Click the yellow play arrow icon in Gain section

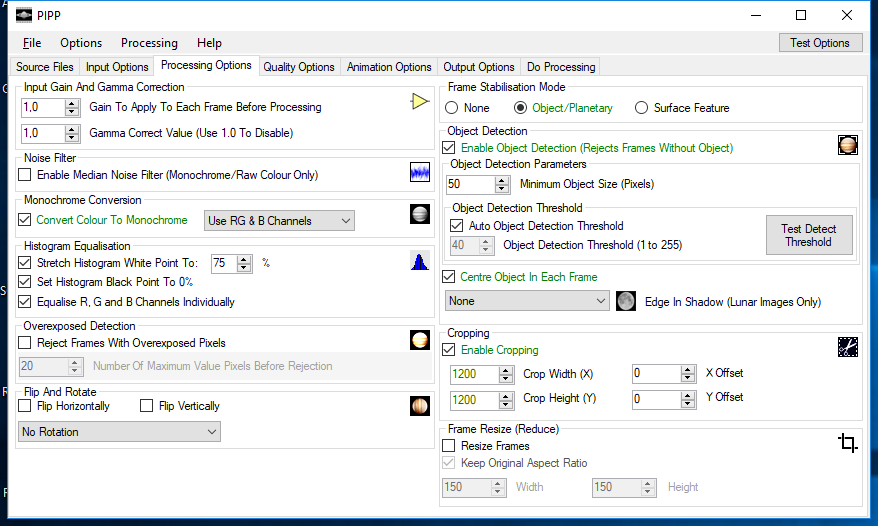pos(419,101)
